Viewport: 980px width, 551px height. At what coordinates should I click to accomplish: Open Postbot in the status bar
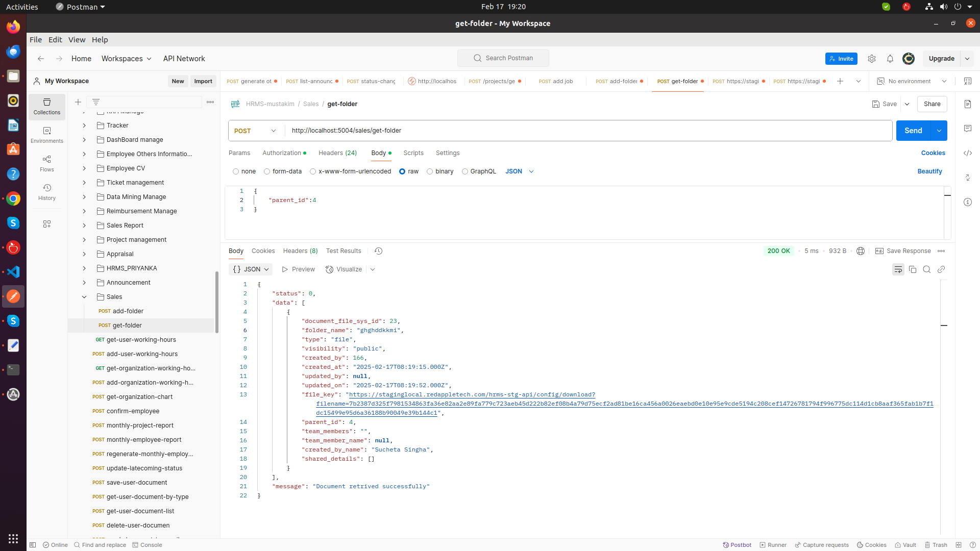(737, 545)
